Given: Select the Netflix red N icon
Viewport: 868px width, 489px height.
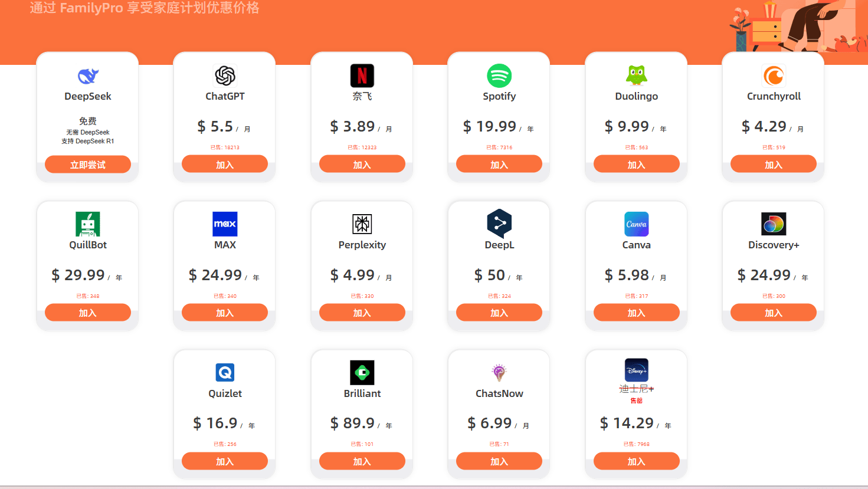Looking at the screenshot, I should 362,76.
